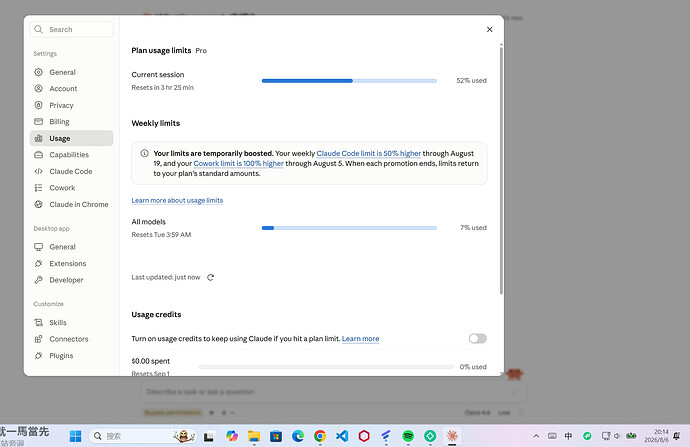Click the touch keyboard tray icon
This screenshot has width=690, height=447.
[x=552, y=436]
